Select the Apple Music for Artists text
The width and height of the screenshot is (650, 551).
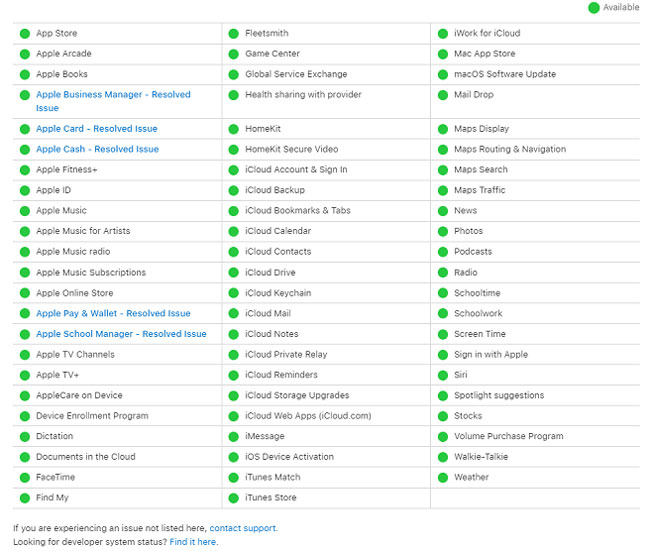point(83,231)
